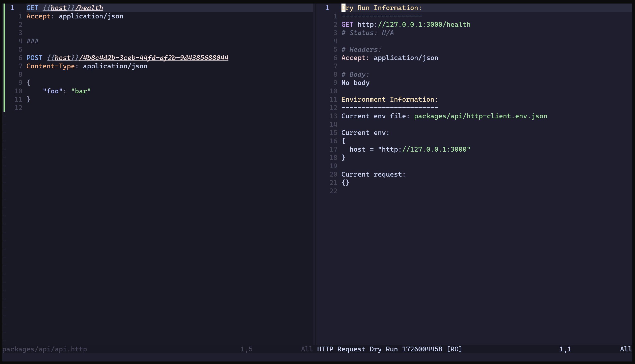Click the opening brace of the POST body

tap(29, 83)
